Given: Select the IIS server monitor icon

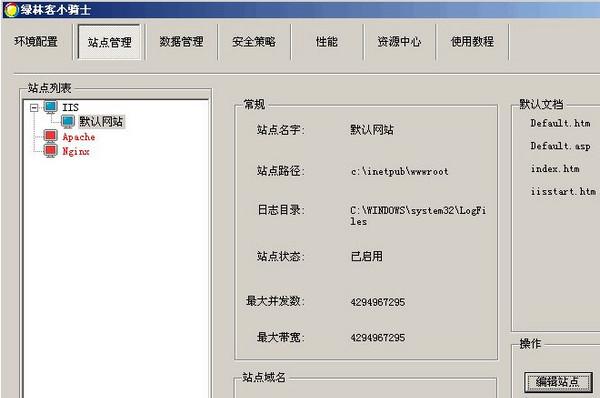Looking at the screenshot, I should [51, 108].
